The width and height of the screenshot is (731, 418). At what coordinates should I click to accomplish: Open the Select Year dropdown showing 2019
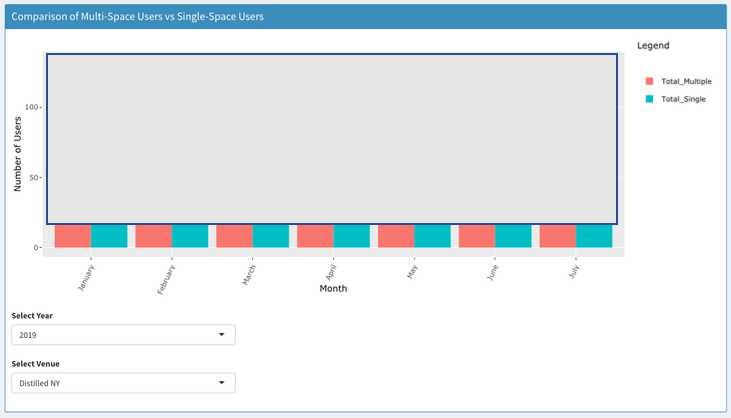point(123,335)
